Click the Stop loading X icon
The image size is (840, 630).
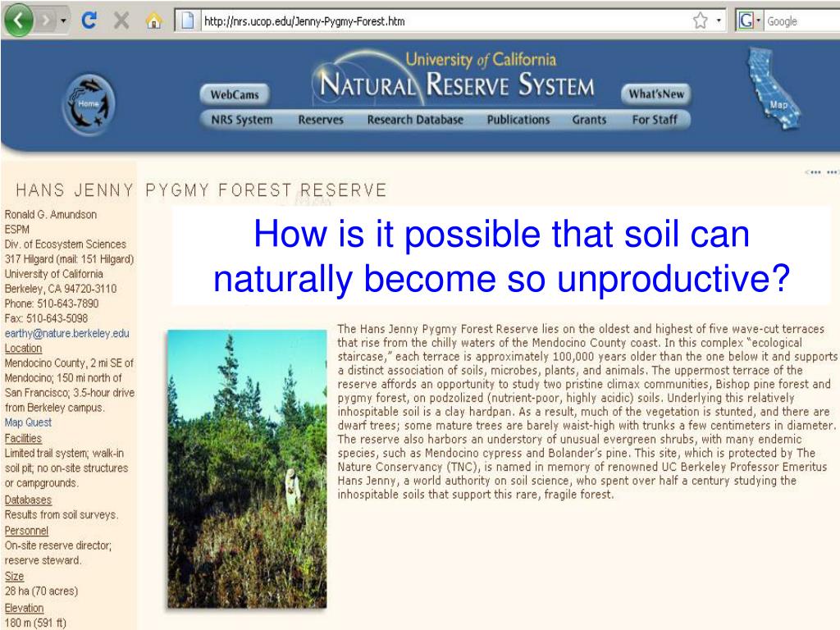[x=121, y=21]
